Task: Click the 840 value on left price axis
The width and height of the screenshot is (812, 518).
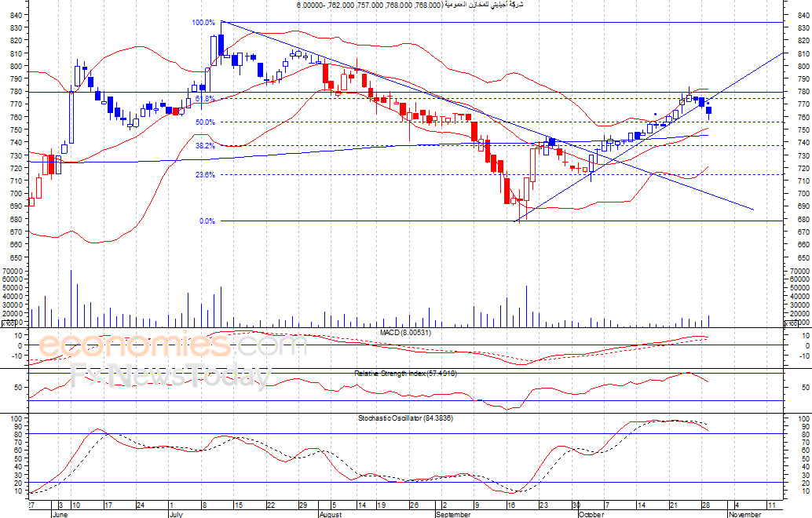Action: coord(16,15)
